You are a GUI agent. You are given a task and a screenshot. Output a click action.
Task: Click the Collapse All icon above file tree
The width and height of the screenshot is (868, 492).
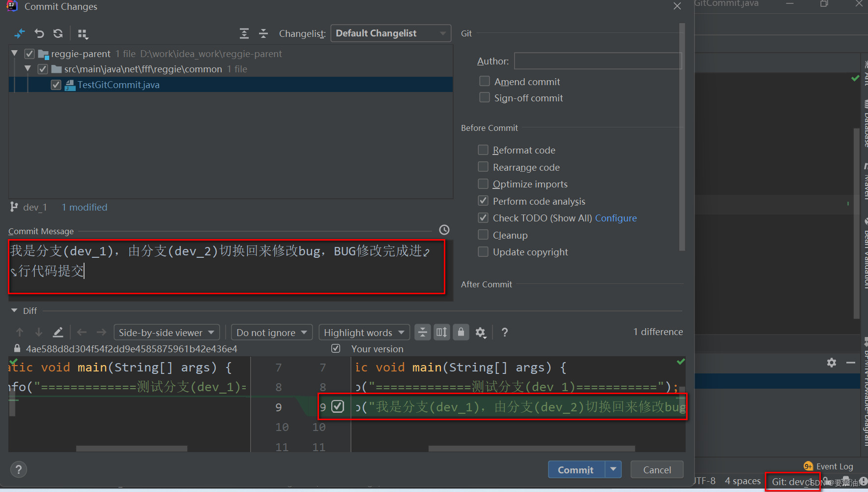[x=263, y=33]
